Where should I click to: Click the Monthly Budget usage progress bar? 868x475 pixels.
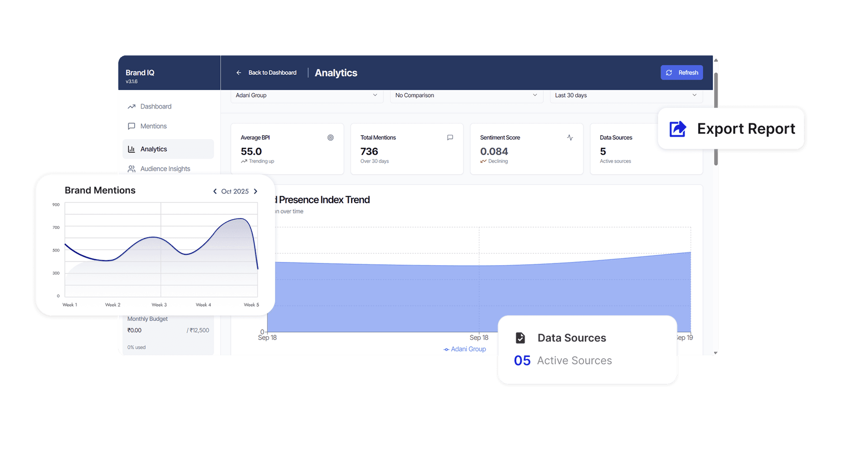168,339
